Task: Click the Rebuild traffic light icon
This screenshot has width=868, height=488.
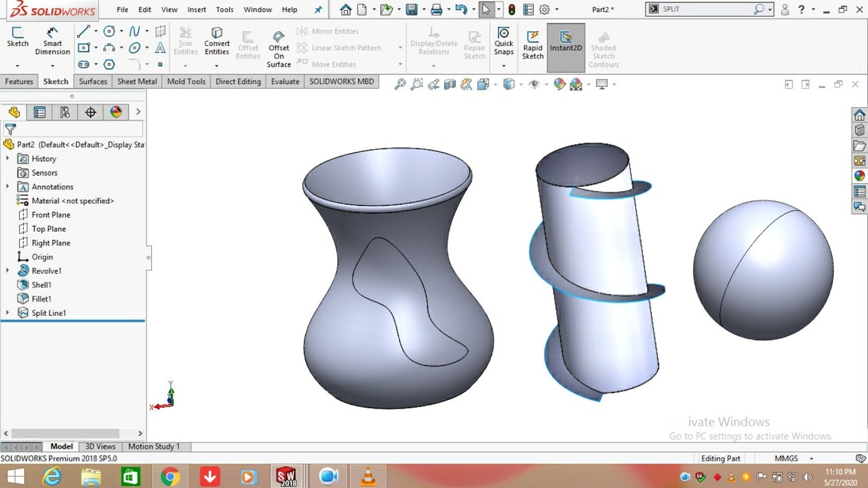Action: click(x=512, y=9)
